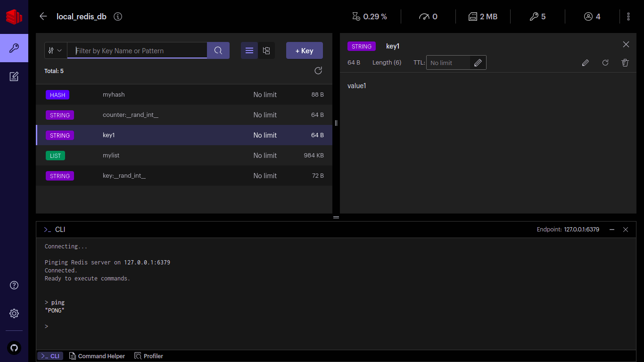The height and width of the screenshot is (362, 644).
Task: Click the database info icon next to local_redis_db
Action: click(117, 16)
